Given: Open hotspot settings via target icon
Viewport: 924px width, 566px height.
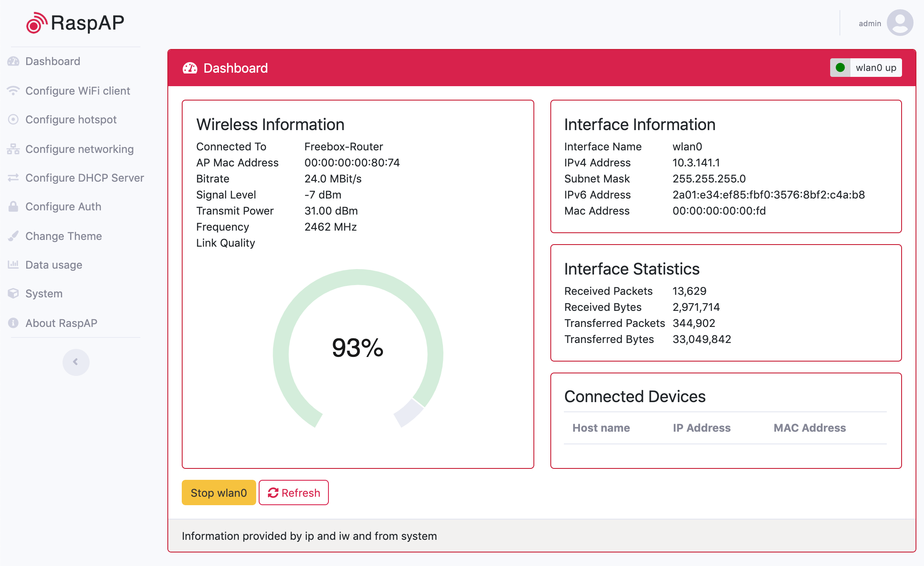Looking at the screenshot, I should pos(13,119).
